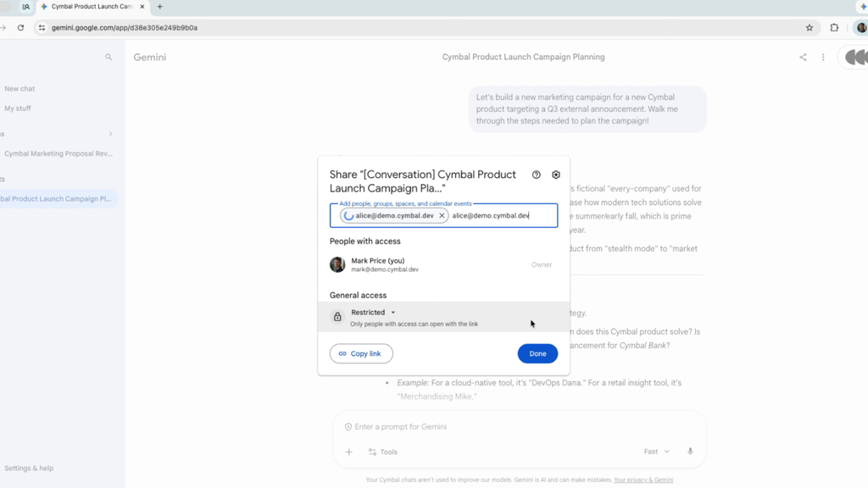Screen dimensions: 868x488
Task: Click the conversation title 'Cymbal Product Launch Campaign Planning'
Action: pos(523,57)
